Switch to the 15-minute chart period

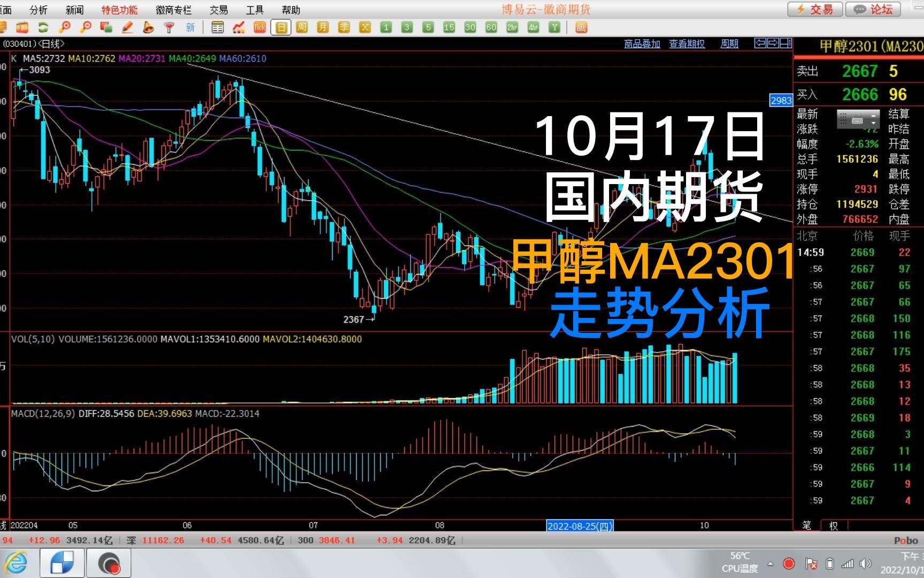point(449,27)
